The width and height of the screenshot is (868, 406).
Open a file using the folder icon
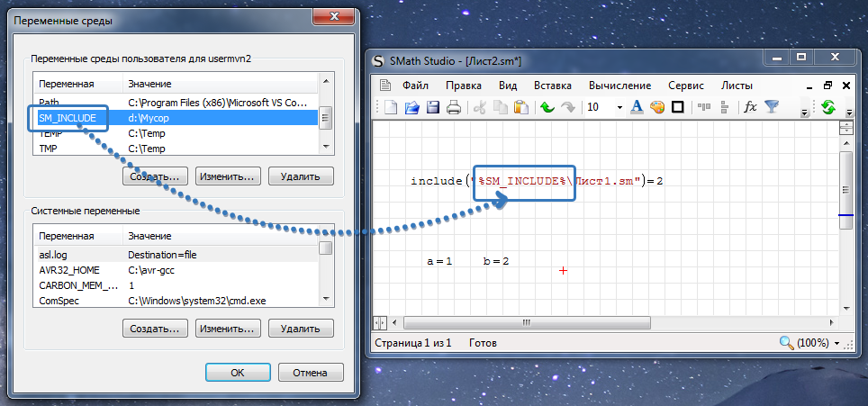412,107
